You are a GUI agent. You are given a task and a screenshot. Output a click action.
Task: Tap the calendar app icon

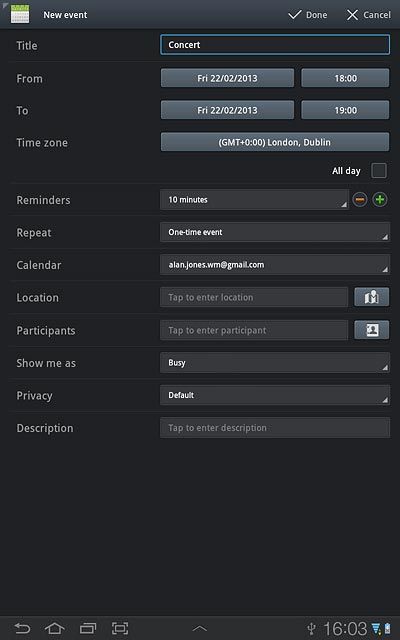point(20,14)
